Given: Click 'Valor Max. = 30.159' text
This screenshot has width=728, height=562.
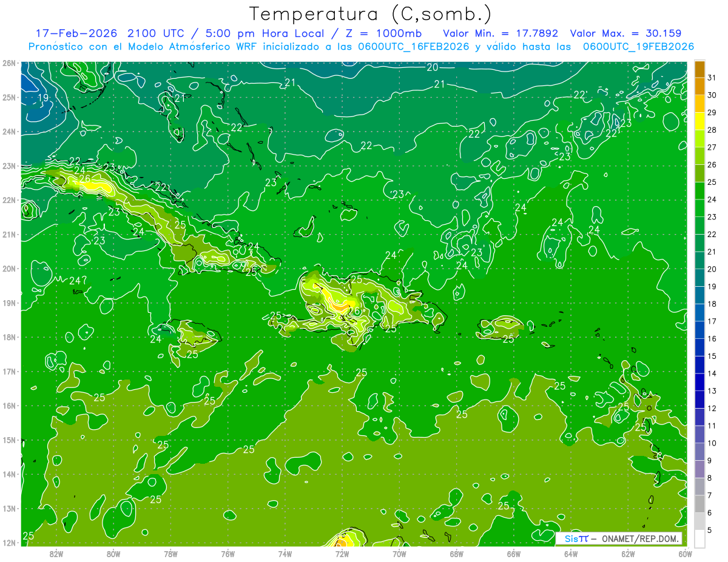Looking at the screenshot, I should coord(625,33).
